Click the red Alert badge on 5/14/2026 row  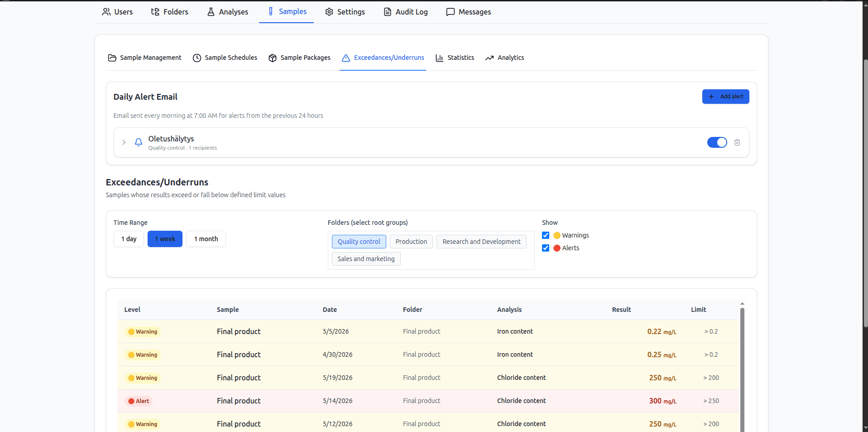(x=139, y=401)
